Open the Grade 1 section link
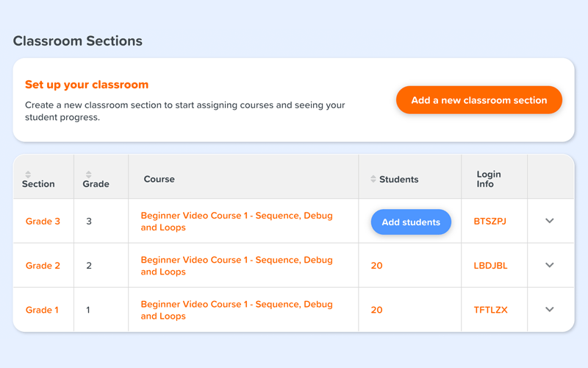Viewport: 588px width, 368px height. coord(42,310)
